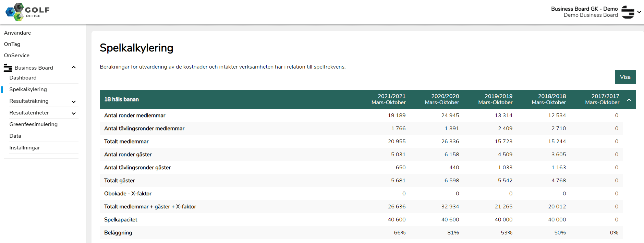Expand the Resultaträkning submenu chevron
Viewport: 644px width, 243px height.
[x=73, y=101]
